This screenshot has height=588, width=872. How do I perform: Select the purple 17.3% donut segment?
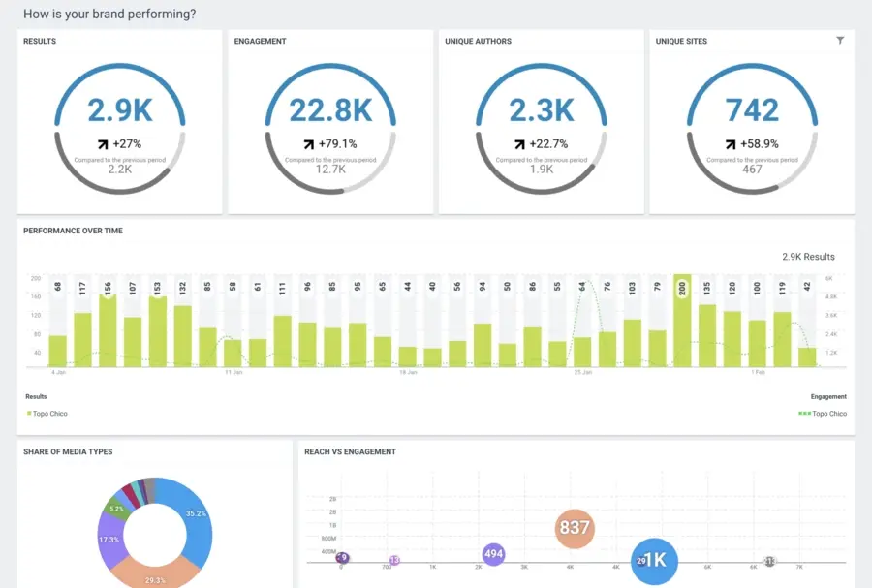112,539
